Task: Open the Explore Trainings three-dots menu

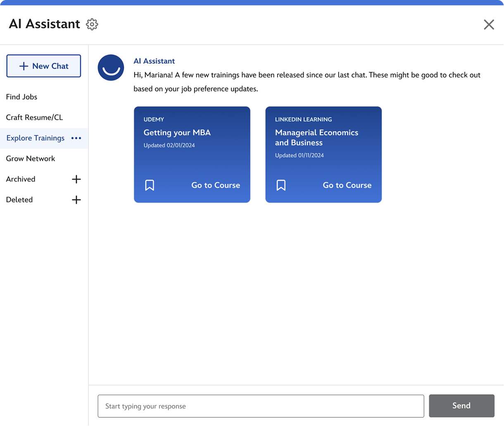Action: (76, 138)
